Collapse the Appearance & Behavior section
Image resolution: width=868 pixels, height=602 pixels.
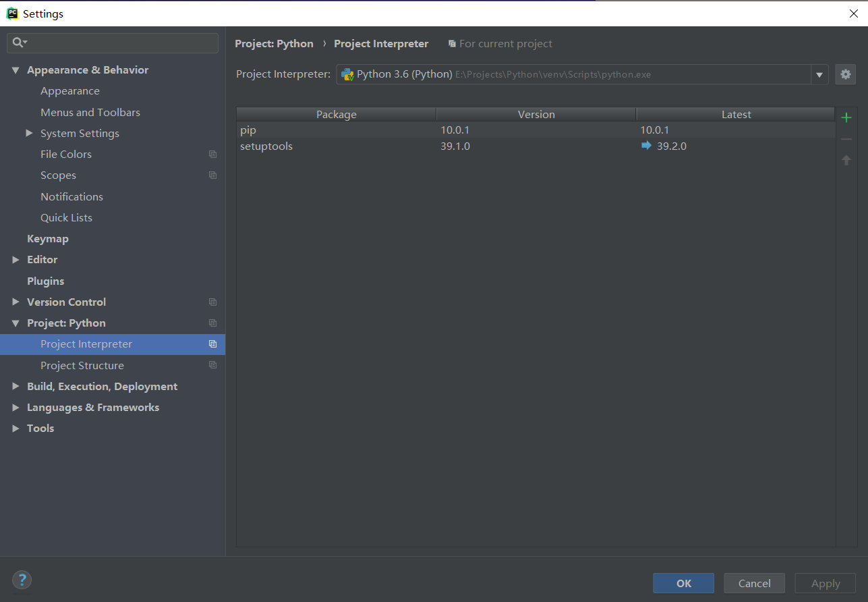16,70
